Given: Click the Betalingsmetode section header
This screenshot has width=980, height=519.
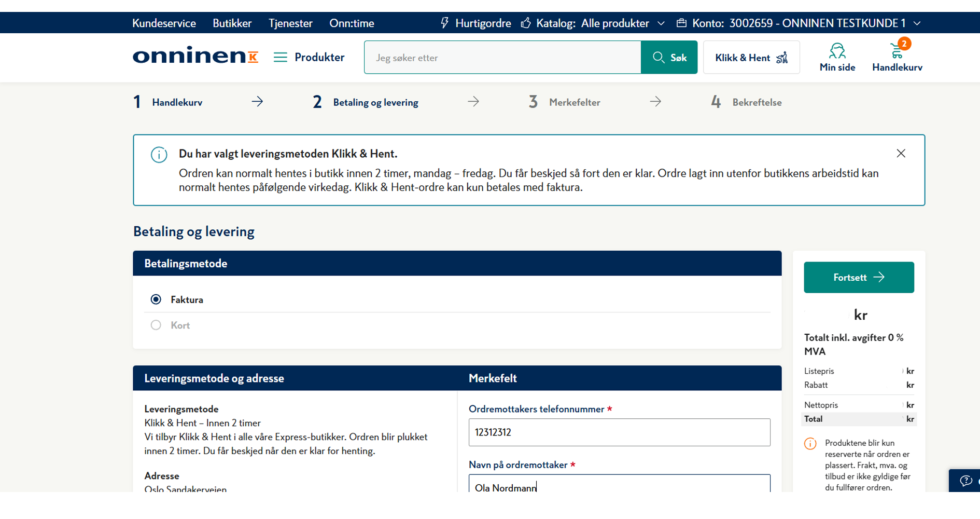Looking at the screenshot, I should point(457,263).
